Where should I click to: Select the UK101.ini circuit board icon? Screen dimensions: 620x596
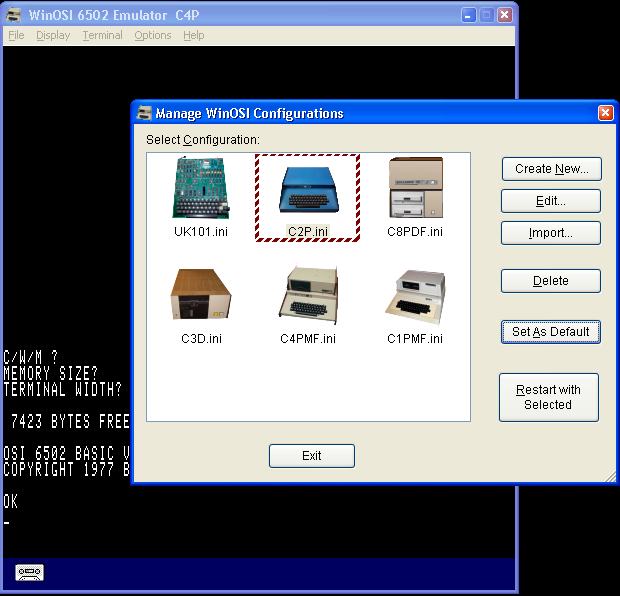[x=201, y=187]
